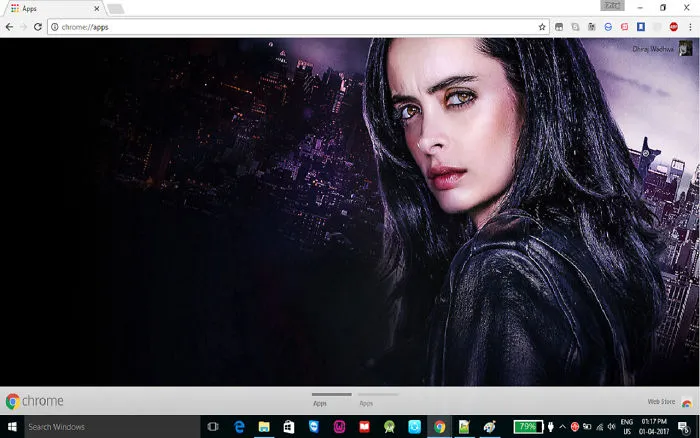Open the Windows Start menu
This screenshot has width=700, height=438.
click(x=12, y=427)
